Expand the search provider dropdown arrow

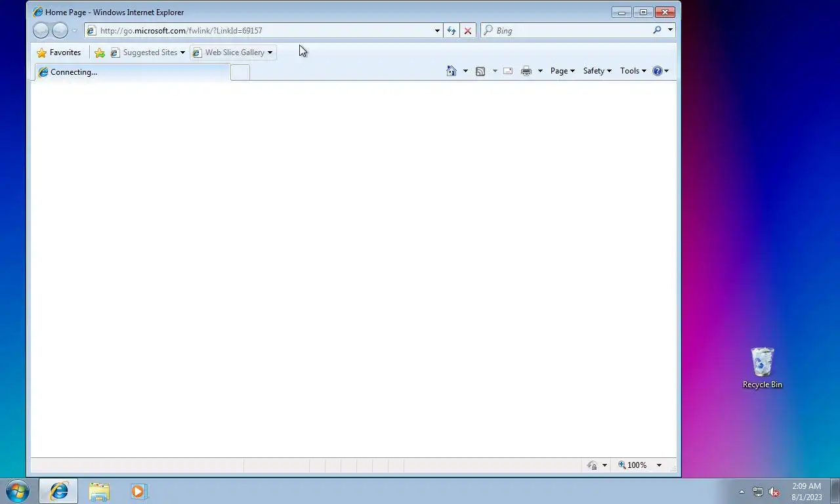670,30
